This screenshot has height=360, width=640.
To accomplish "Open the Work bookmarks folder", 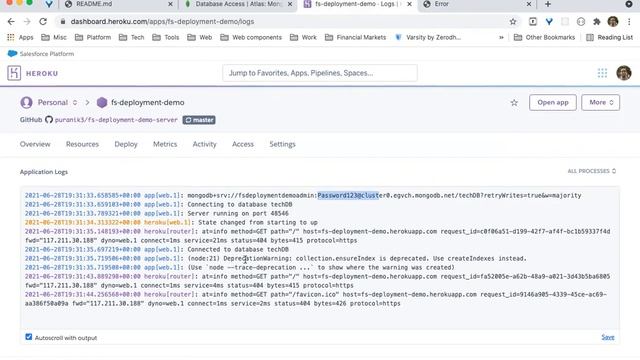I will (303, 37).
